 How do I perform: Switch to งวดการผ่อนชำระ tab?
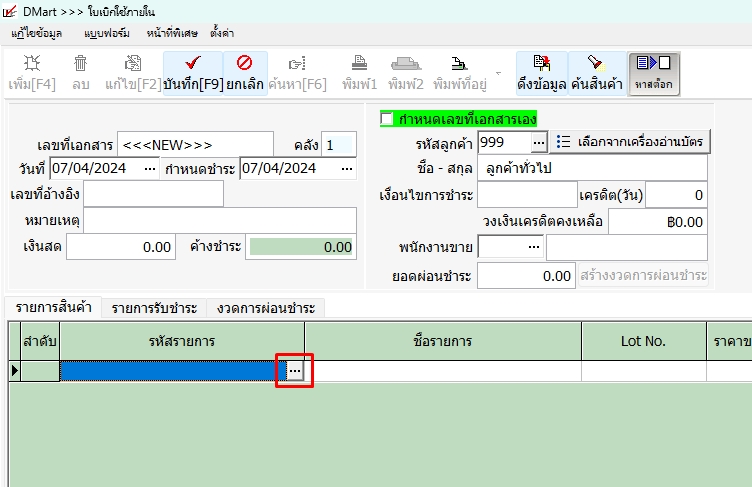coord(266,308)
